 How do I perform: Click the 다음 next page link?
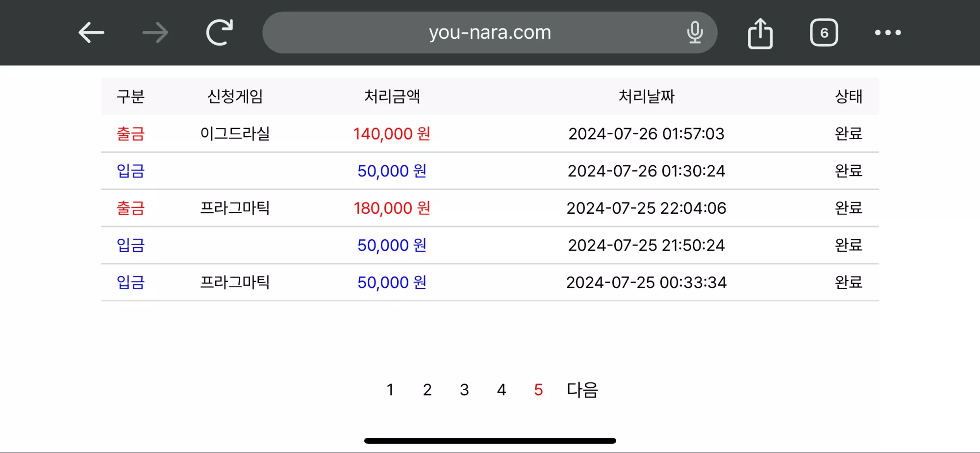coord(582,390)
